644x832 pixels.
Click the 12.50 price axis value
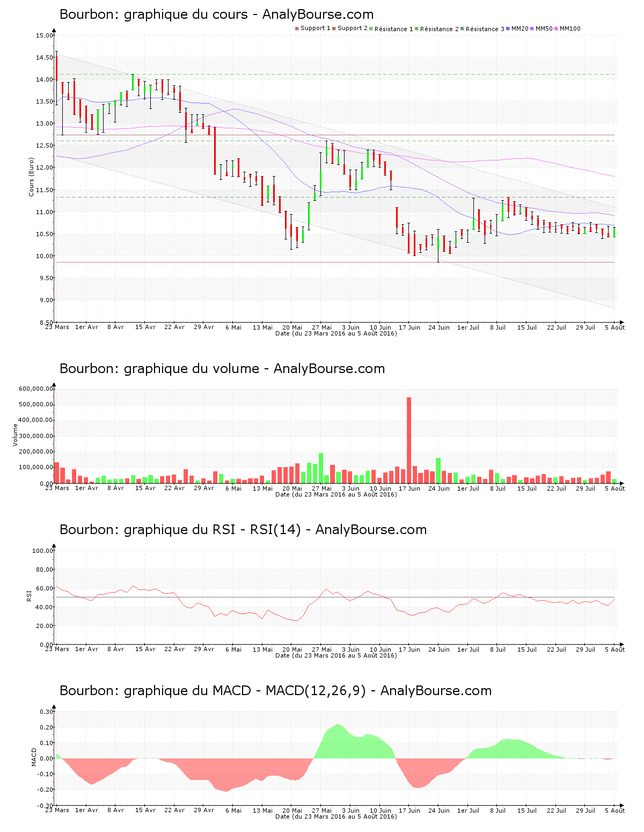click(45, 145)
